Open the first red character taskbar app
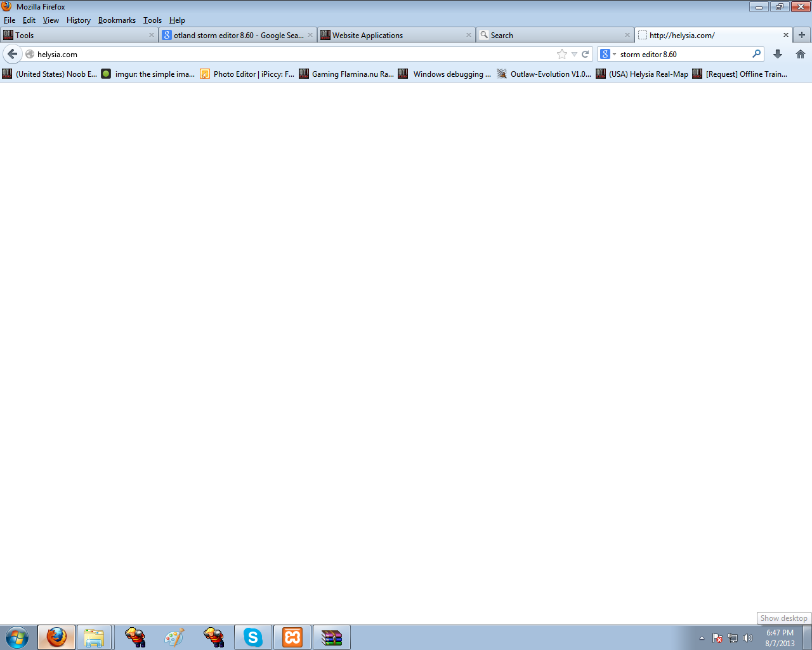This screenshot has width=812, height=650. 135,637
